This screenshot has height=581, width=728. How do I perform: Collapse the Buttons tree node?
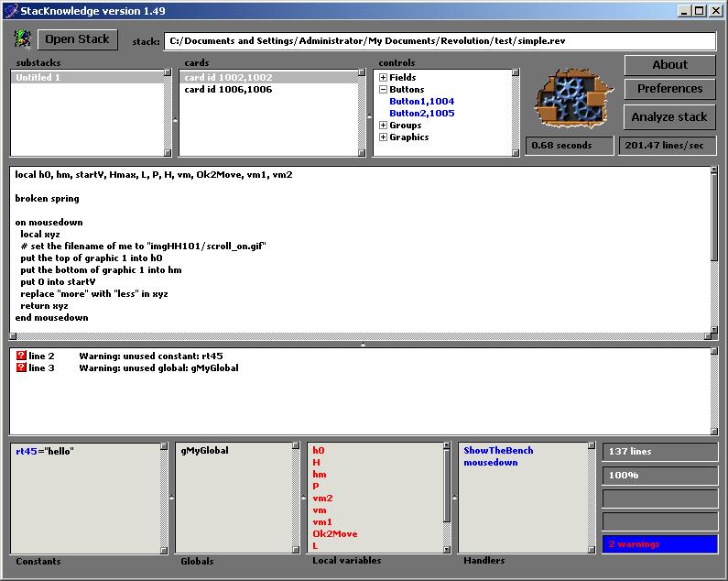click(383, 90)
